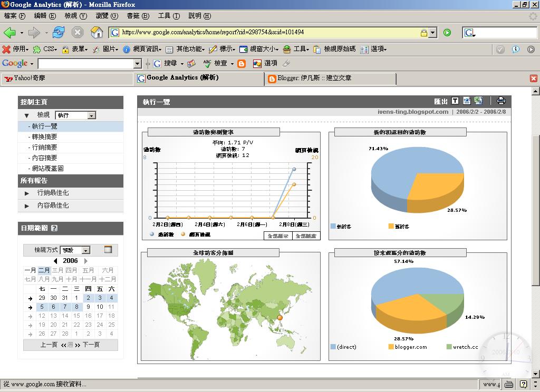540x392 pixels.
Task: Click 上一頁 previous page link in calendar
Action: pyautogui.click(x=49, y=345)
